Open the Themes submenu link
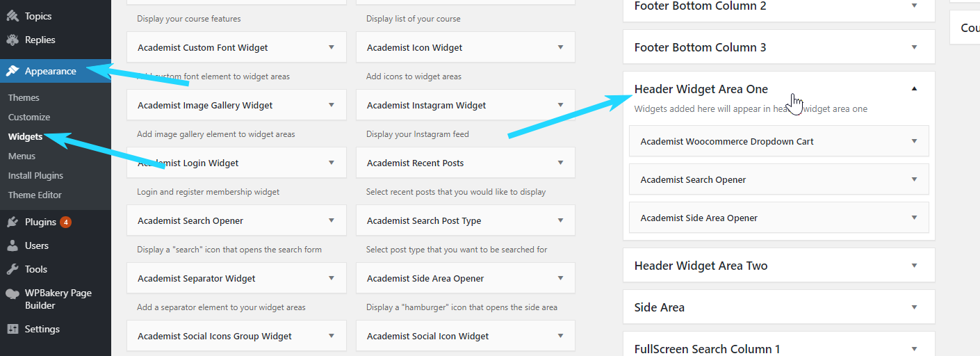The width and height of the screenshot is (980, 356). point(24,97)
